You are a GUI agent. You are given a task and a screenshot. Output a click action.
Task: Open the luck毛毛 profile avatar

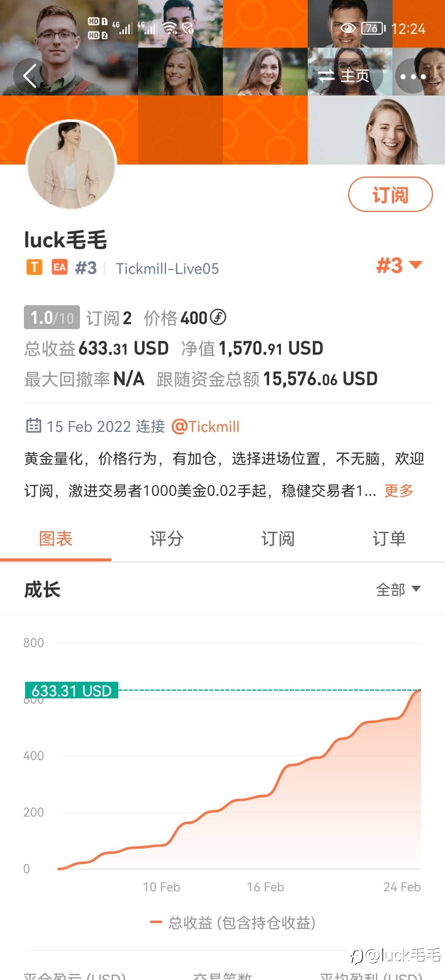pos(71,165)
